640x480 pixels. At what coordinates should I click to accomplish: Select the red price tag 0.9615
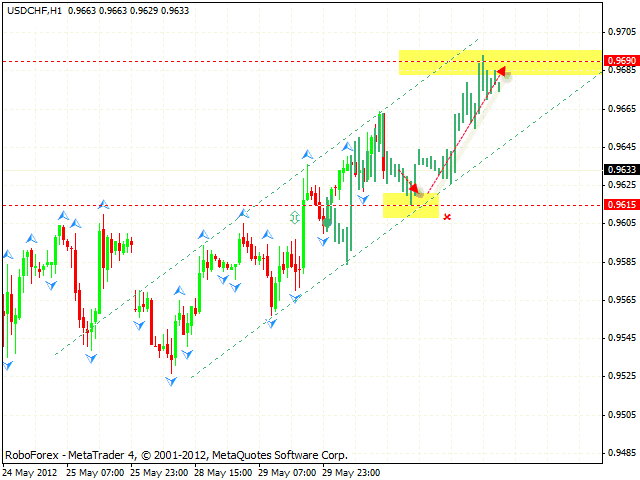tap(620, 205)
